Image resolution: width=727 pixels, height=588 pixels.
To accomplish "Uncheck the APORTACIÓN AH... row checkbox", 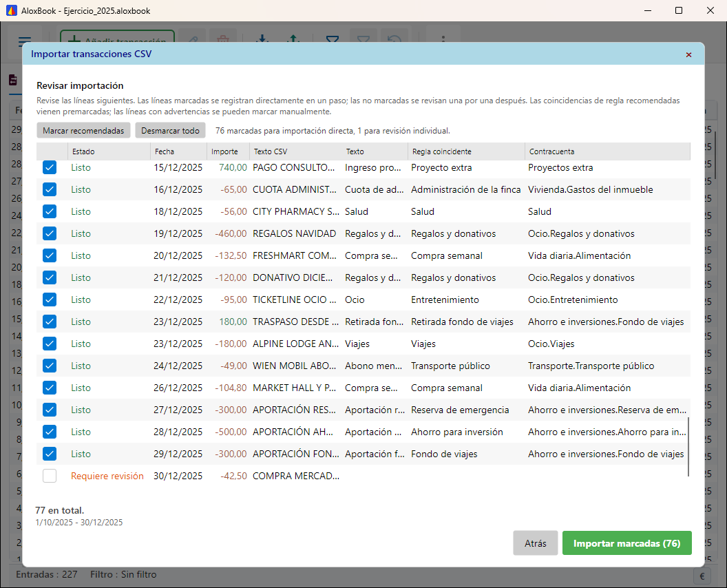I will pyautogui.click(x=50, y=432).
